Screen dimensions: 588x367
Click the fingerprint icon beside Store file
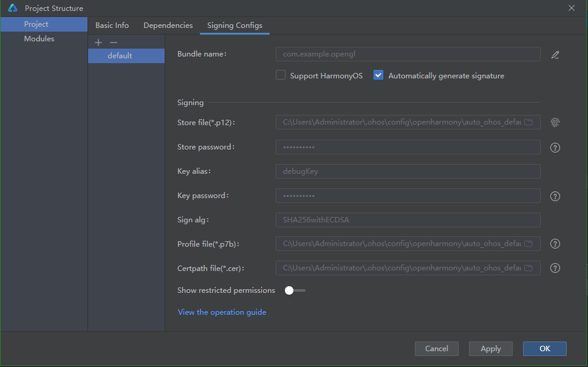click(555, 123)
